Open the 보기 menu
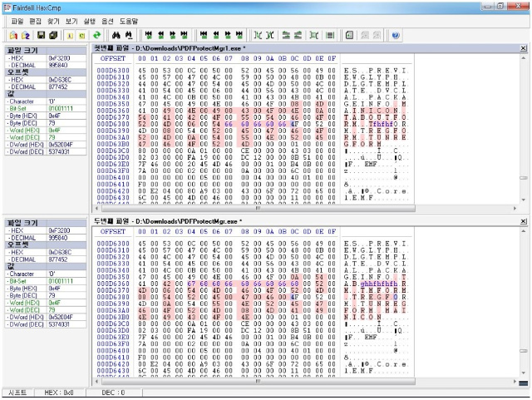Viewport: 532px width, 400px height. (71, 21)
